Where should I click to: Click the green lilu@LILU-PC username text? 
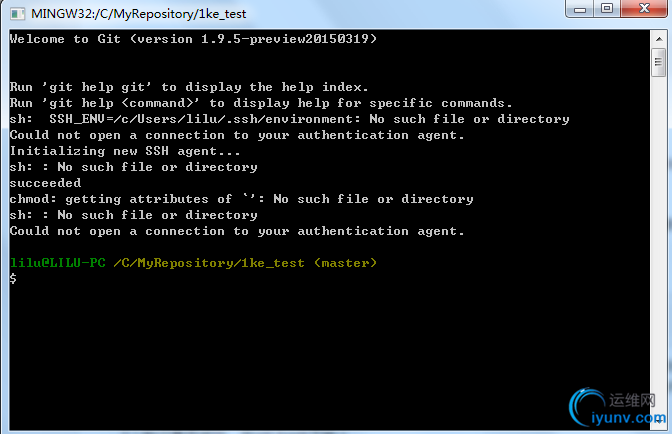pos(58,263)
